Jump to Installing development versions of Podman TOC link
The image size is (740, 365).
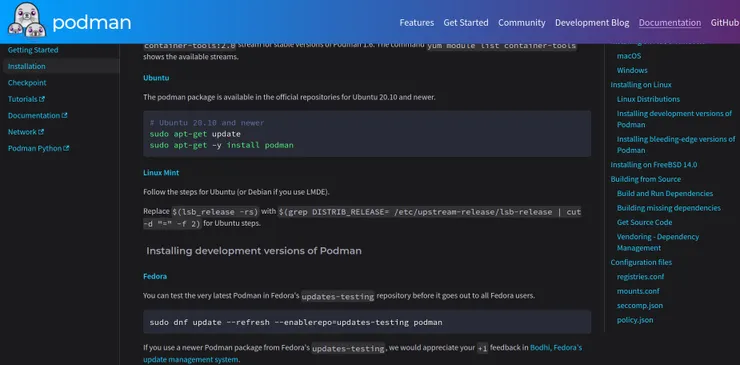click(x=674, y=119)
